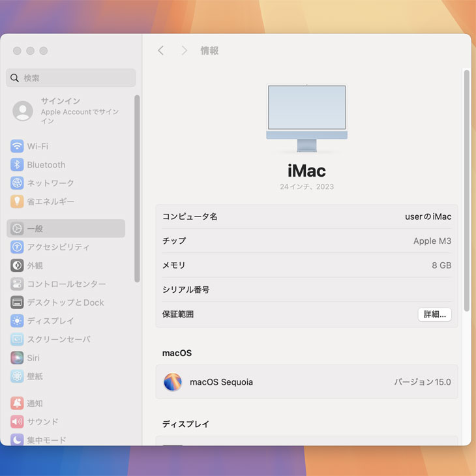
Task: Open 壁紙 wallpaper icon
Action: pyautogui.click(x=17, y=376)
